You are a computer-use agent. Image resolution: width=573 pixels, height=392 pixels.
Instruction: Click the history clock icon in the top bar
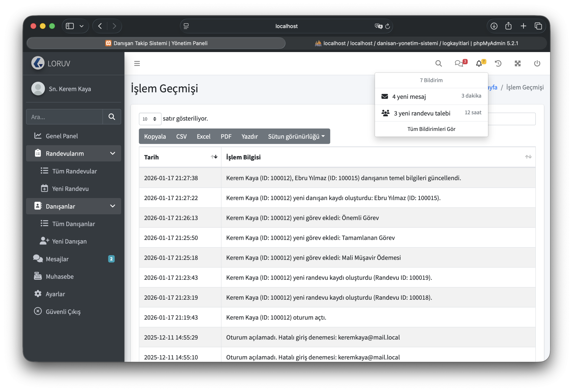click(498, 64)
